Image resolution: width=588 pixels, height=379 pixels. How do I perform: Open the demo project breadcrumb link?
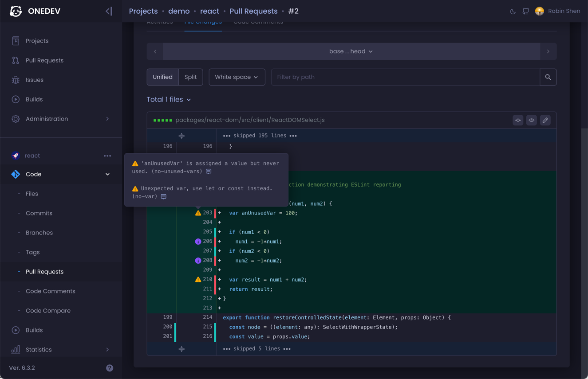click(x=179, y=11)
